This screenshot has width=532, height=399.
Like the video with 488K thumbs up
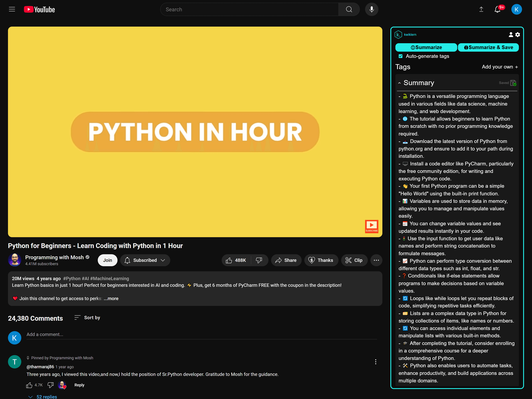click(x=236, y=260)
